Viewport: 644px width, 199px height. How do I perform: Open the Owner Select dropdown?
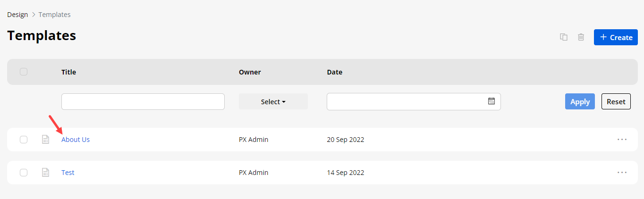(273, 102)
